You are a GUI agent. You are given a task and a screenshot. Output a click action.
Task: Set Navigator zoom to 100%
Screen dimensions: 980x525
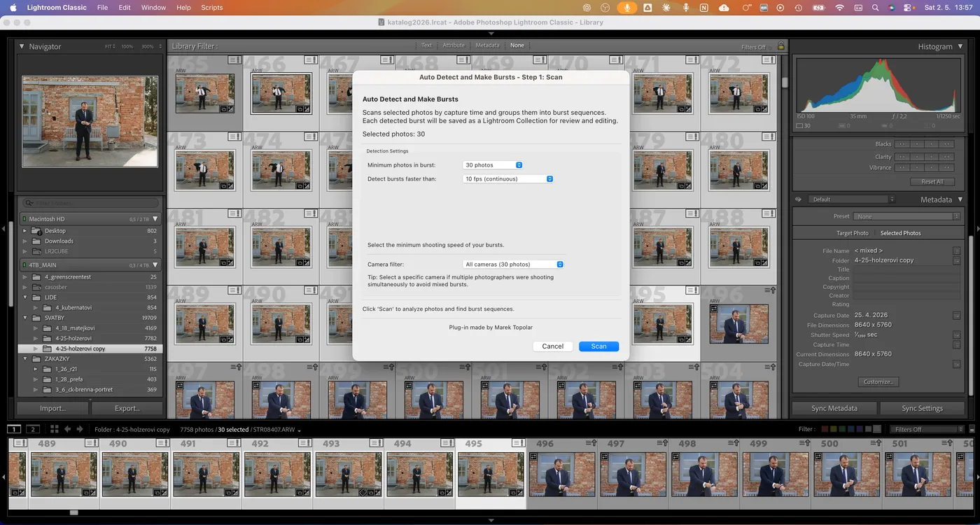127,46
